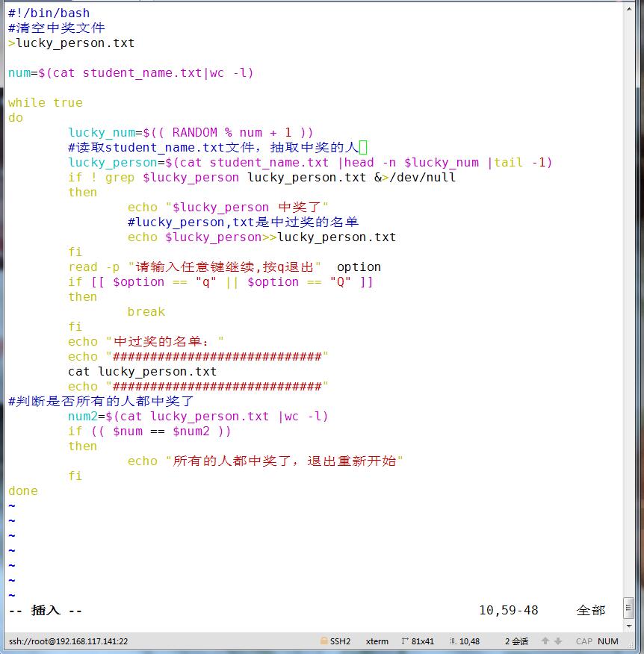Click the 'num2=$(cat lucky_person.txt |wc -l)' line
Image resolution: width=644 pixels, height=654 pixels.
click(x=198, y=417)
